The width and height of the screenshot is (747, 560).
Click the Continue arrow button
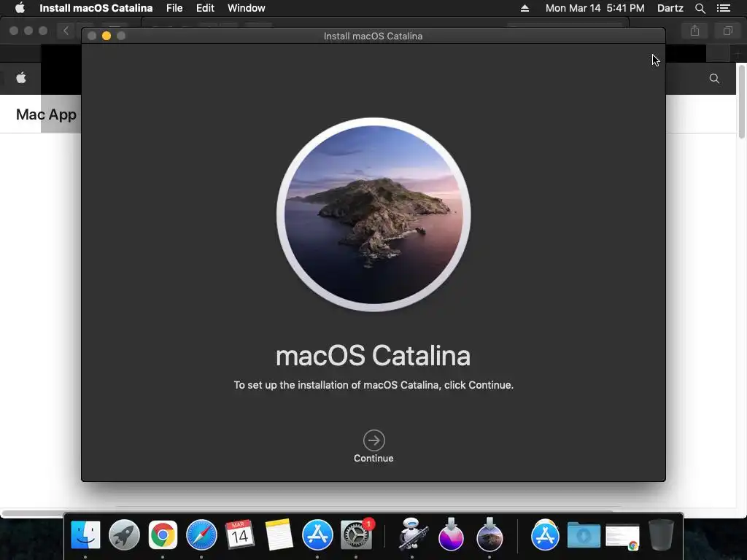click(x=373, y=440)
